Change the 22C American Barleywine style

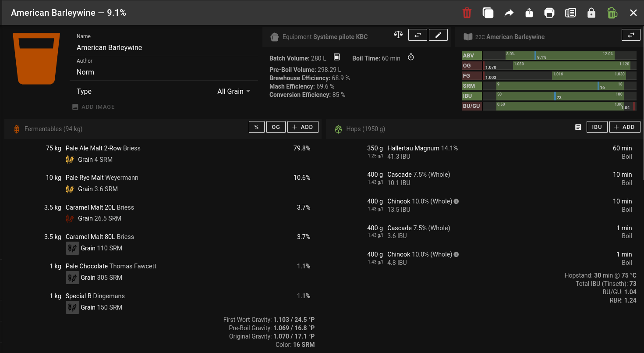pyautogui.click(x=631, y=35)
